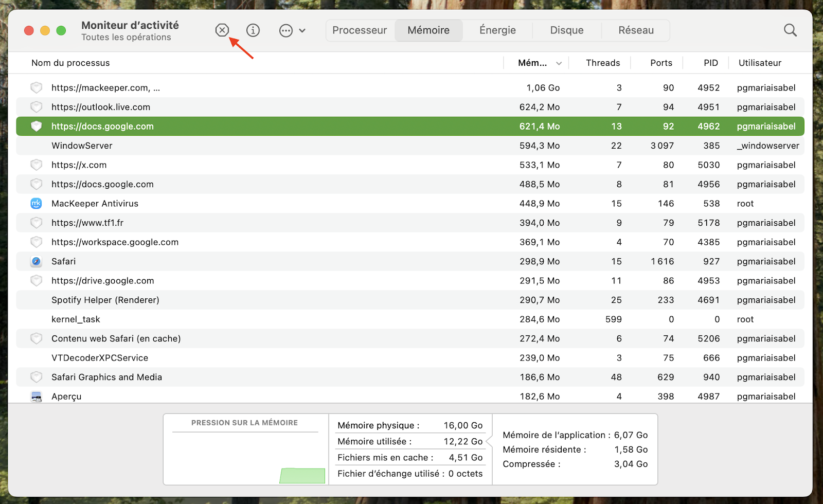Viewport: 823px width, 504px height.
Task: Click the web content icon beside https://x.com
Action: [x=36, y=165]
